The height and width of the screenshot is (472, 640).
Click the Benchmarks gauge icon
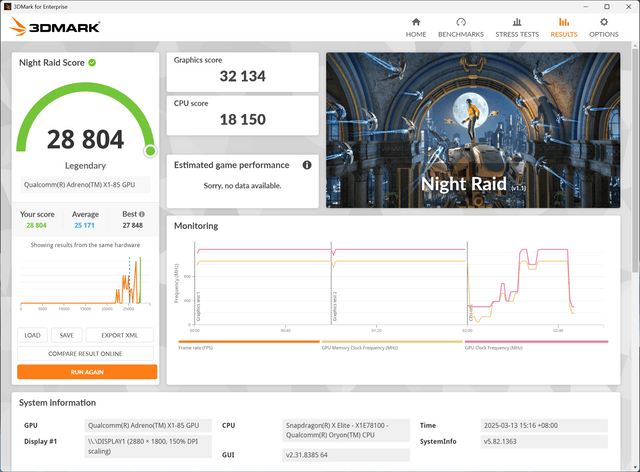tap(461, 22)
